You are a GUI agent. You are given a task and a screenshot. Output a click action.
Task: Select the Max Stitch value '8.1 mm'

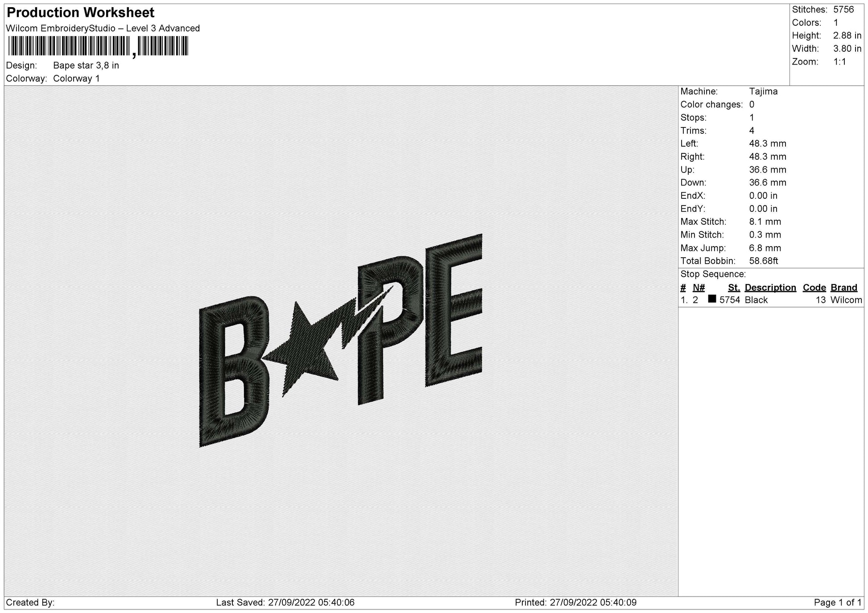click(765, 222)
